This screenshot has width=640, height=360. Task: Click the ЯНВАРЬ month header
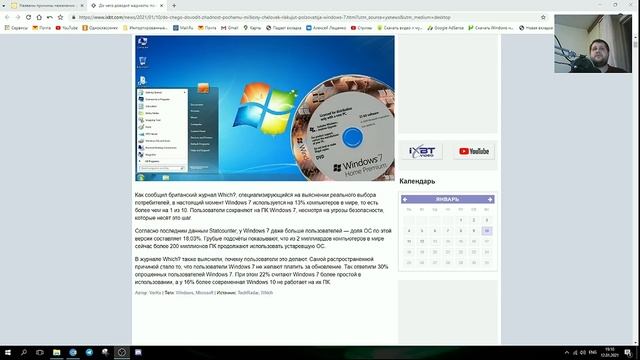click(x=447, y=199)
